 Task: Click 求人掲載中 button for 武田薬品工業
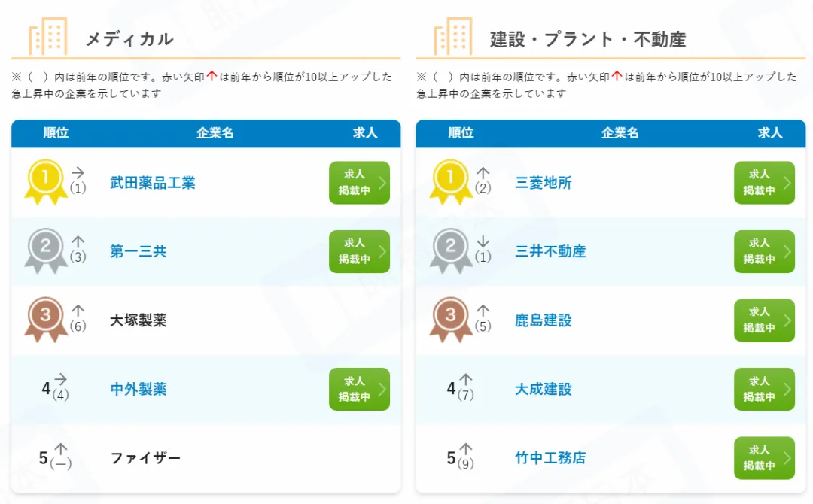point(359,182)
